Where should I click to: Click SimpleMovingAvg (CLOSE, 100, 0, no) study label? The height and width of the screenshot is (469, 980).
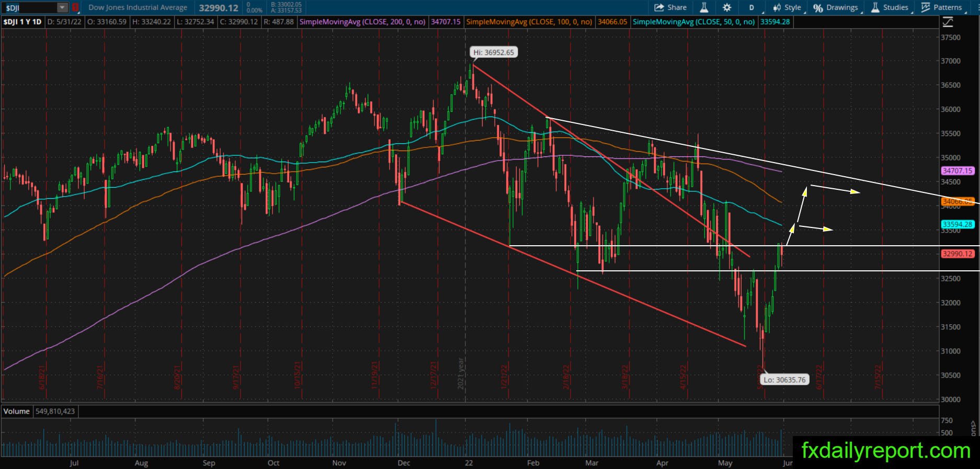click(x=529, y=22)
